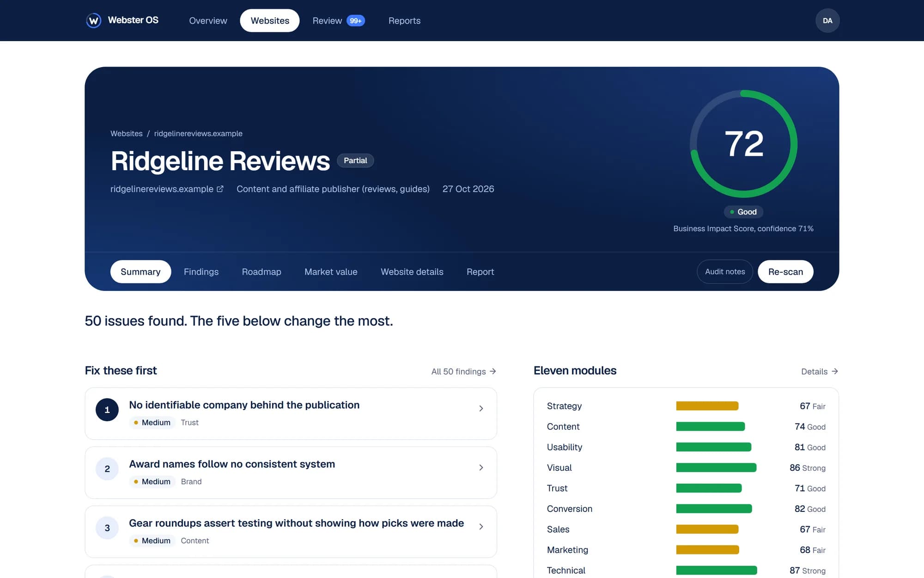Click the Medium severity tag on finding 3

click(x=152, y=541)
